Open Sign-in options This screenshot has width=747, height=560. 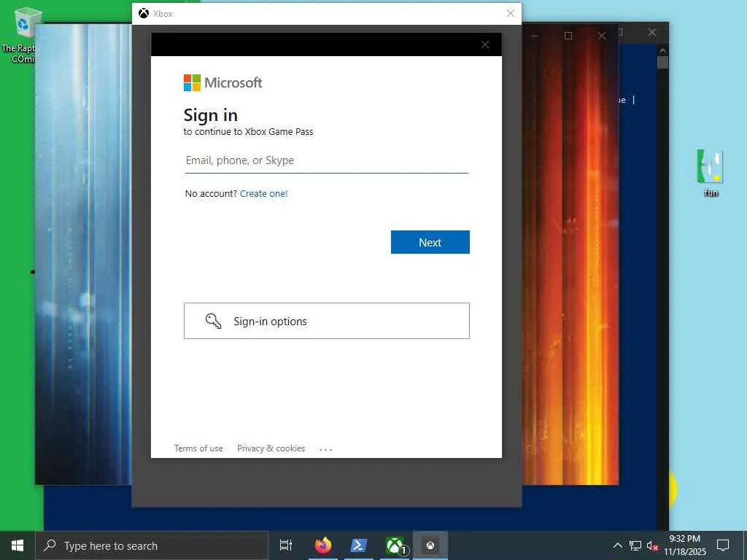[x=326, y=321]
